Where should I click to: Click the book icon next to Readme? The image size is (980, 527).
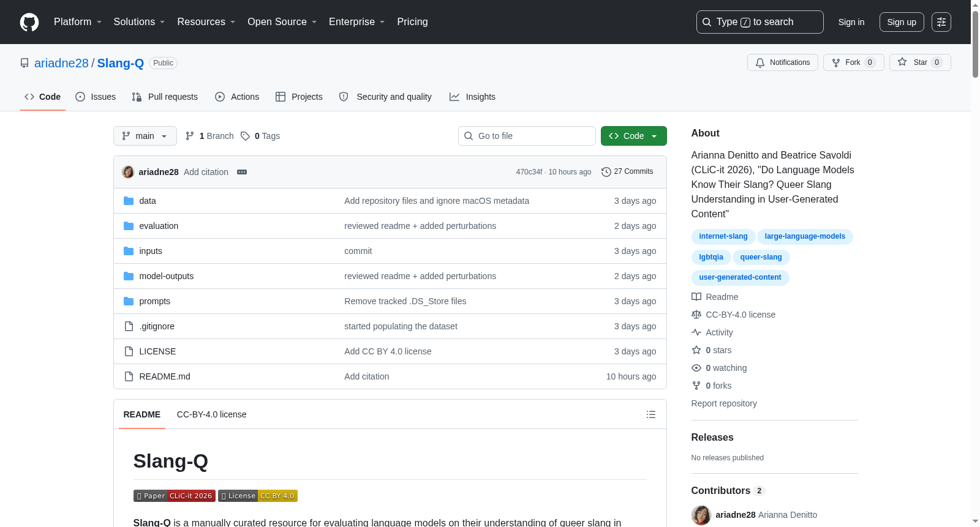click(x=696, y=297)
